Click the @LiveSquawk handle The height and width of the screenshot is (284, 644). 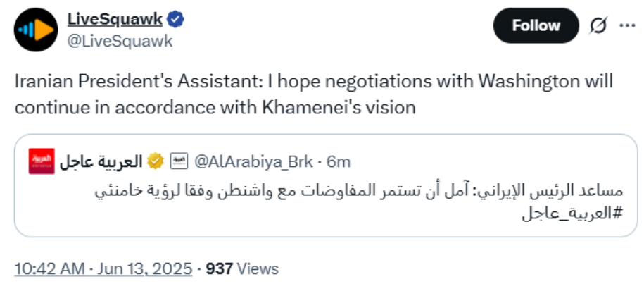coord(120,41)
